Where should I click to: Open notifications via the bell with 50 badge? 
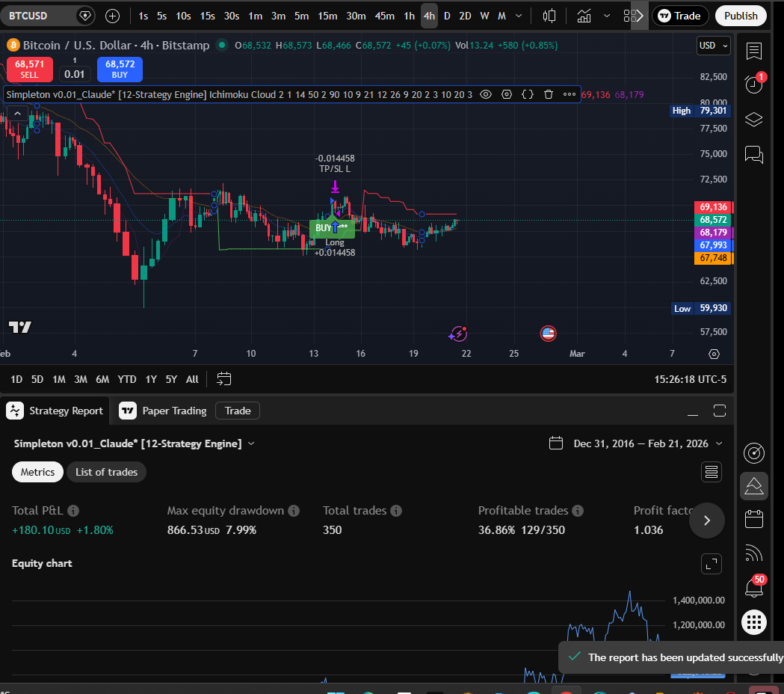coord(753,587)
